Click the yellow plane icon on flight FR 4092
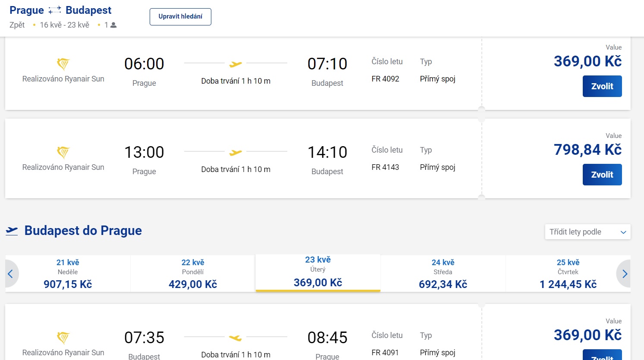 (236, 64)
